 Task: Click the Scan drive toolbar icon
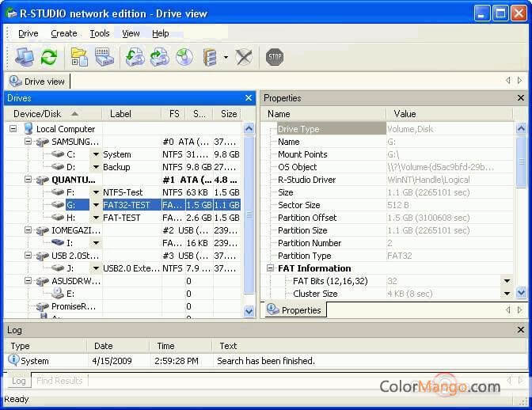tap(104, 57)
